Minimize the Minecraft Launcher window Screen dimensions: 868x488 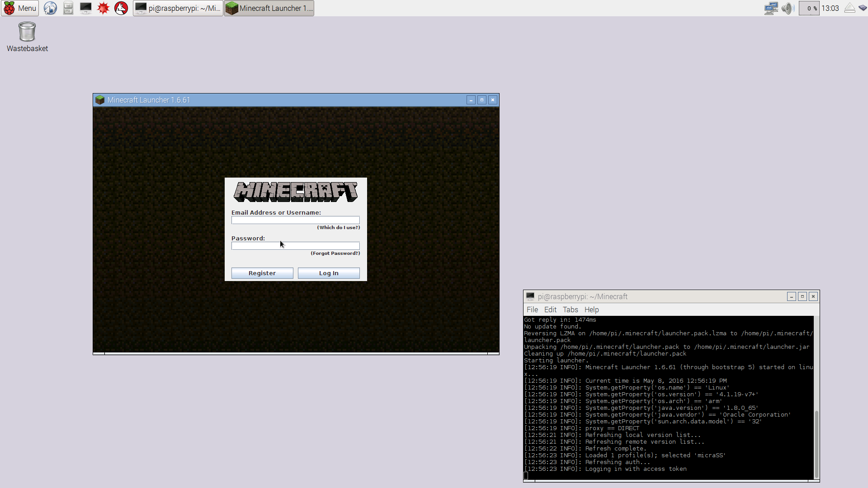471,100
